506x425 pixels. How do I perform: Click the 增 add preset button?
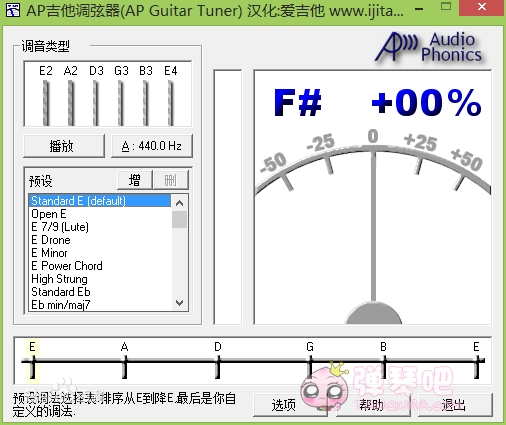(x=135, y=180)
